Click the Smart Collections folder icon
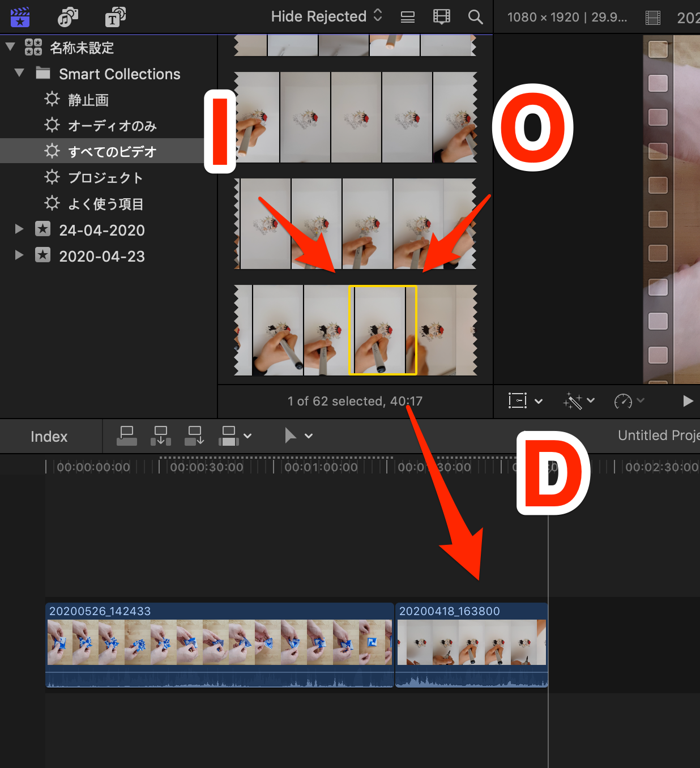The image size is (700, 768). [43, 72]
